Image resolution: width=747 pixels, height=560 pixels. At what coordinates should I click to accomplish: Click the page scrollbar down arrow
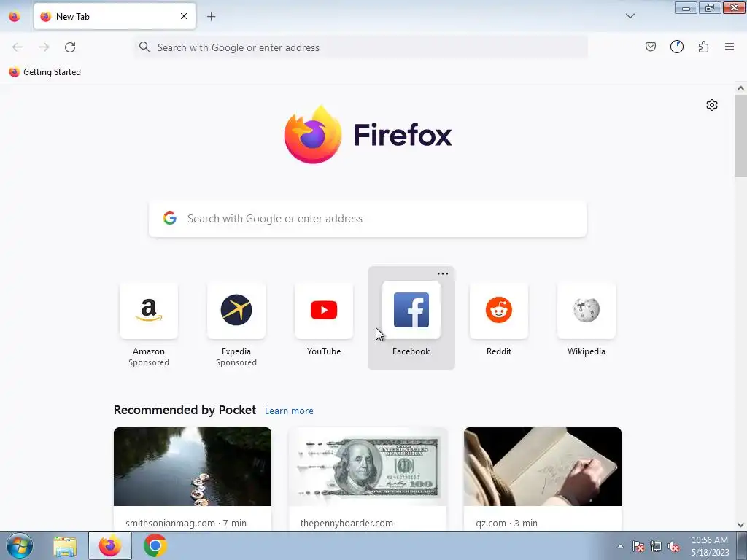pyautogui.click(x=740, y=525)
